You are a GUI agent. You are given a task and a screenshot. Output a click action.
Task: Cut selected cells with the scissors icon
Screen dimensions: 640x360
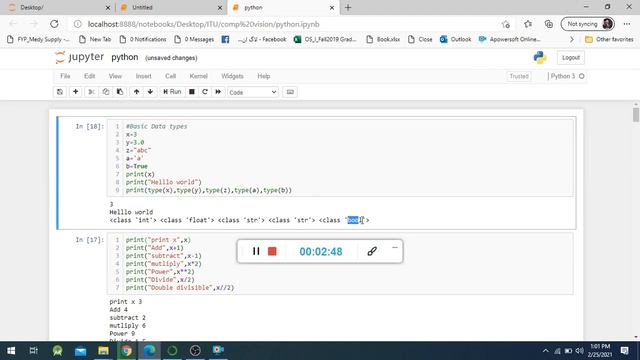point(91,92)
